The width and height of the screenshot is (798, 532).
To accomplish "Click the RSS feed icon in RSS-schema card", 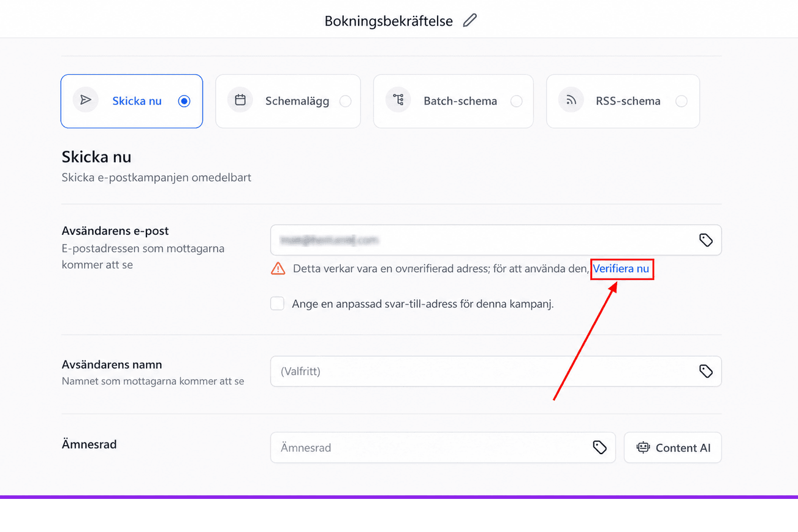I will pos(571,100).
